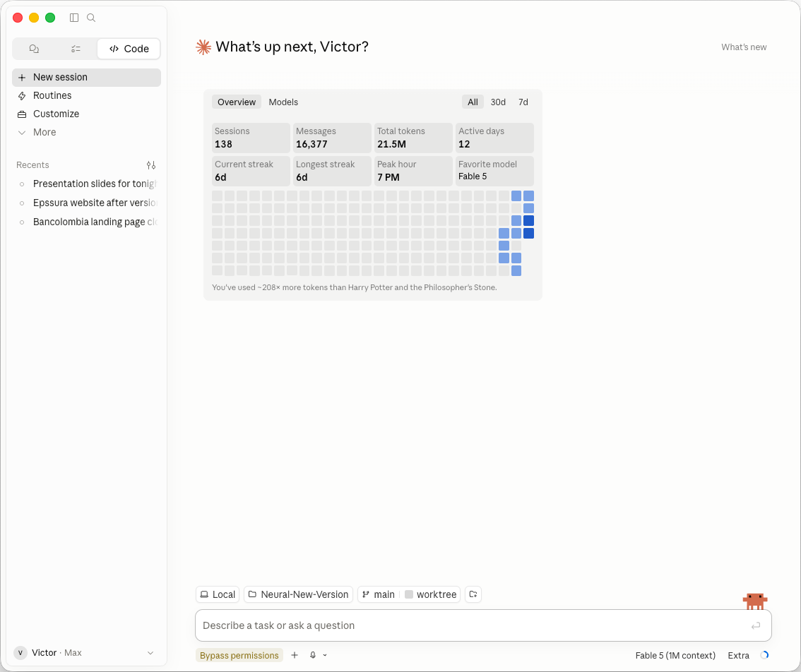This screenshot has width=801, height=672.
Task: Click the send return-arrow icon
Action: (x=756, y=626)
